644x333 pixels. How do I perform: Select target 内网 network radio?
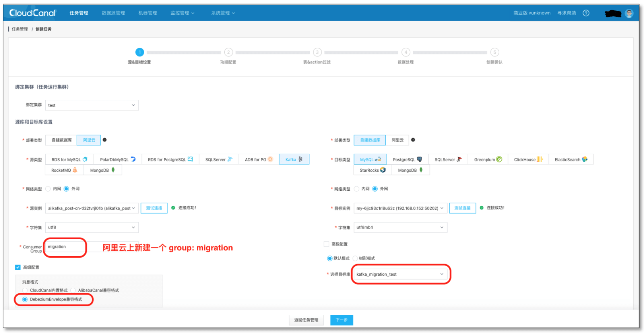tap(357, 189)
